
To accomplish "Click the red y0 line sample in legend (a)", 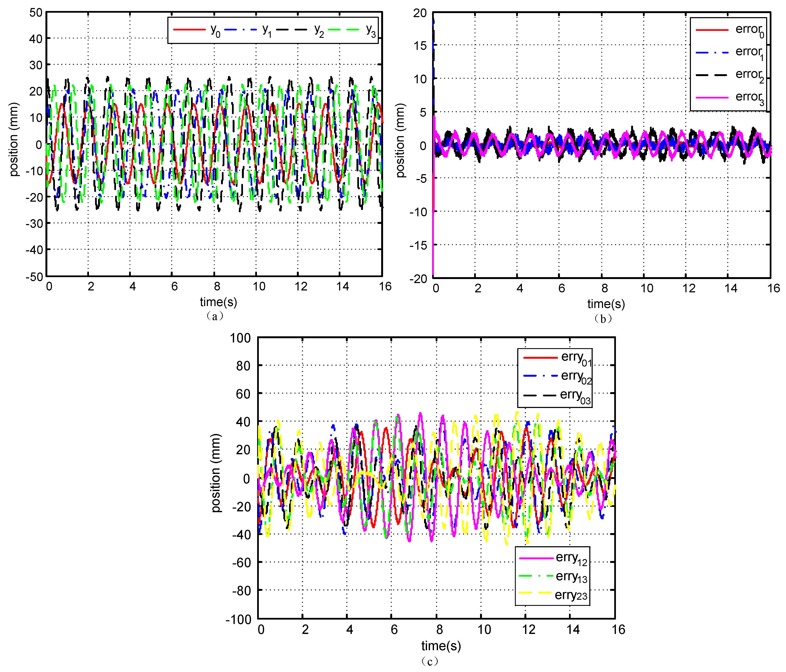I will pos(189,29).
